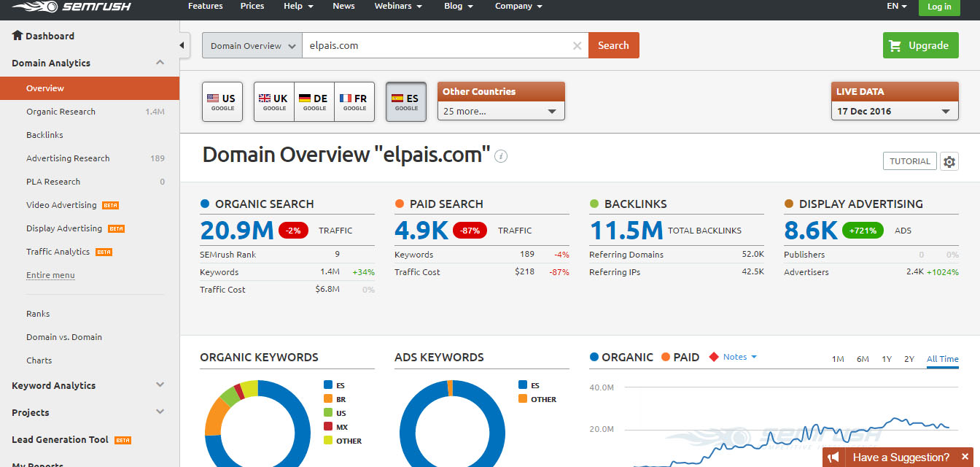Viewport: 980px width, 467px height.
Task: Switch chart range to 1Y
Action: (887, 359)
